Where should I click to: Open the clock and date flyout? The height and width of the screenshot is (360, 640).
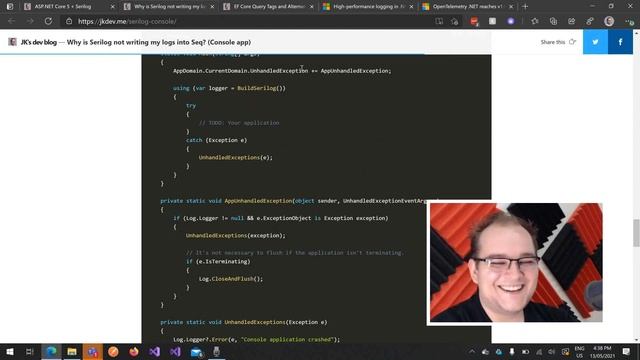(602, 352)
